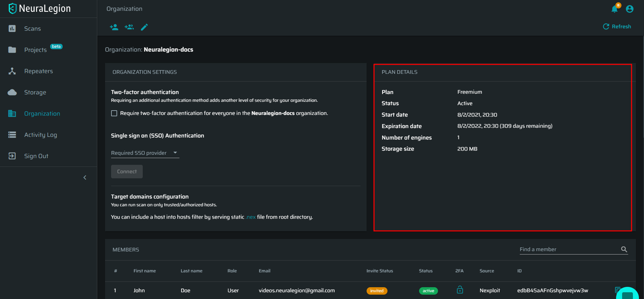644x299 pixels.
Task: Click member ID edbB4SaAFnGshpwvejvw3w
Action: click(552, 291)
